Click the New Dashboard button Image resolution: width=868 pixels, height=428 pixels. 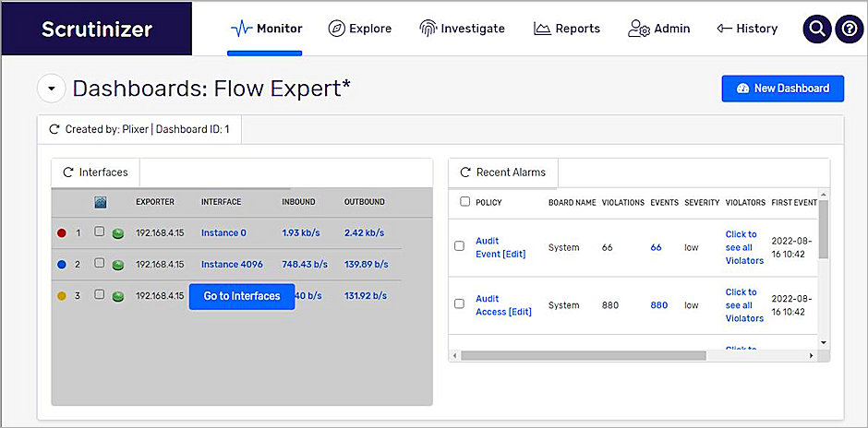pos(782,89)
